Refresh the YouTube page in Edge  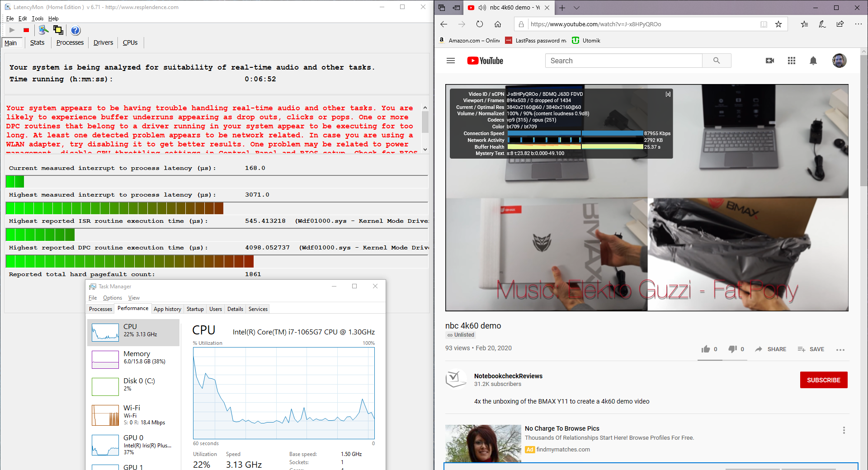coord(480,24)
